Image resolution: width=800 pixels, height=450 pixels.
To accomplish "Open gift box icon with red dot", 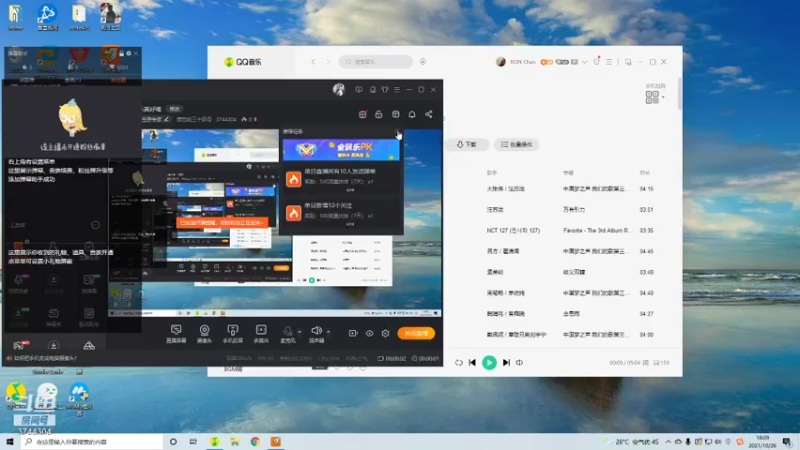I will (x=363, y=114).
